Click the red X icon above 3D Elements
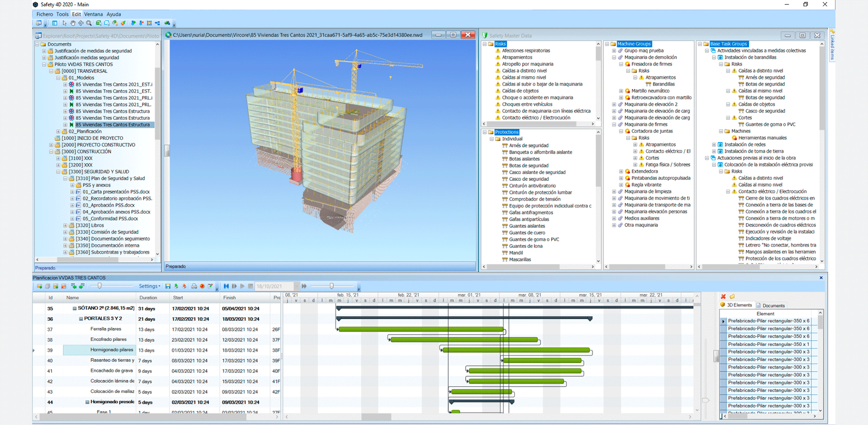868x425 pixels. click(x=723, y=297)
